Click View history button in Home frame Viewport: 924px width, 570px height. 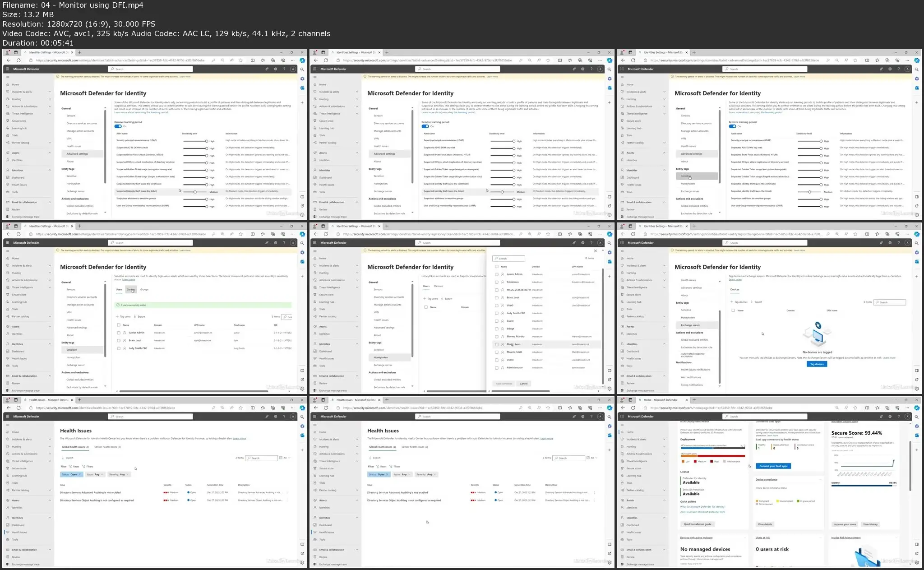coord(870,524)
